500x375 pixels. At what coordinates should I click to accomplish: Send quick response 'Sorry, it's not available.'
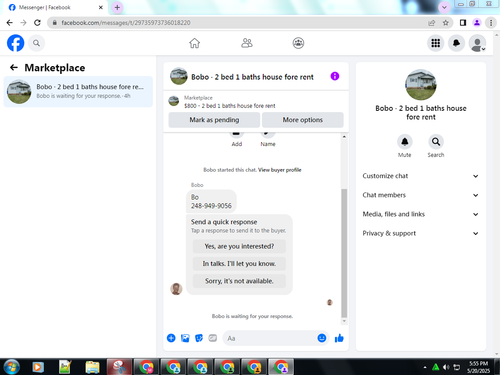(239, 281)
